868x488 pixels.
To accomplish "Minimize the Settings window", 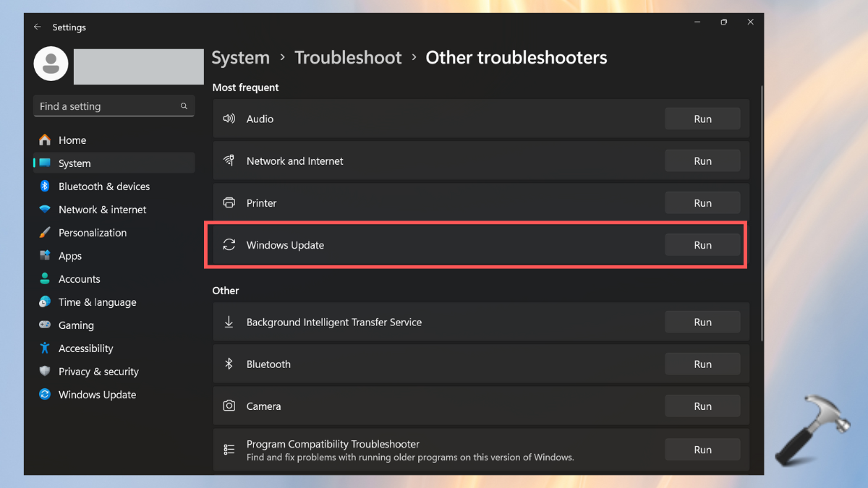I will (697, 22).
